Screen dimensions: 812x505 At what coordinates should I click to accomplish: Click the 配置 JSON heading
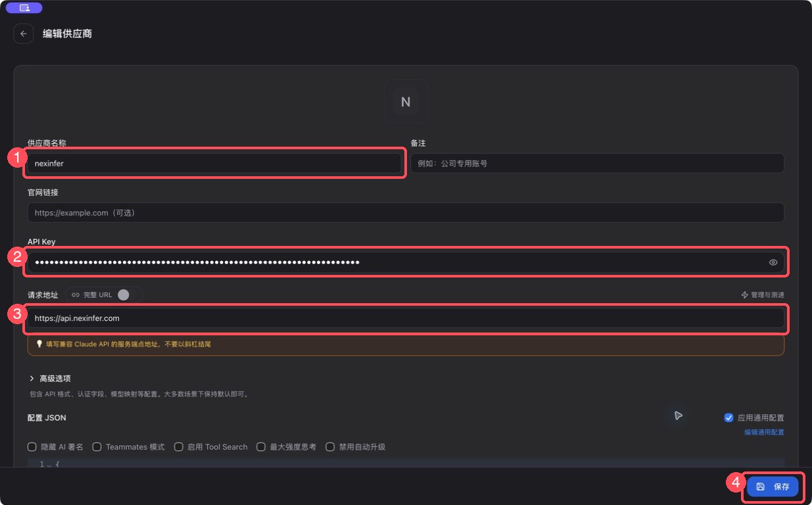(47, 418)
